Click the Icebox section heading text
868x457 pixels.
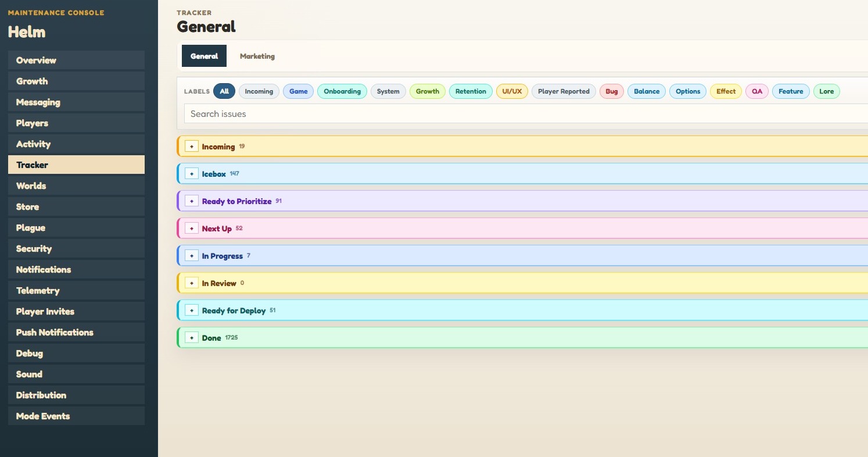(214, 174)
